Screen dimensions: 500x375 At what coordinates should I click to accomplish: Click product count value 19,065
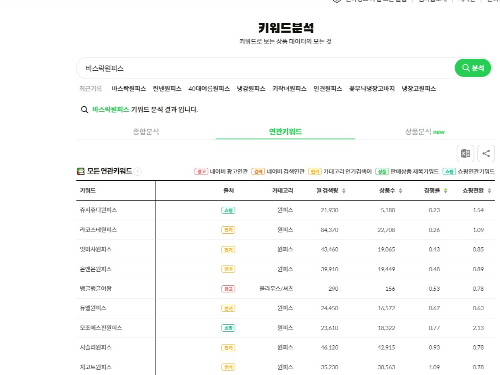coord(386,249)
